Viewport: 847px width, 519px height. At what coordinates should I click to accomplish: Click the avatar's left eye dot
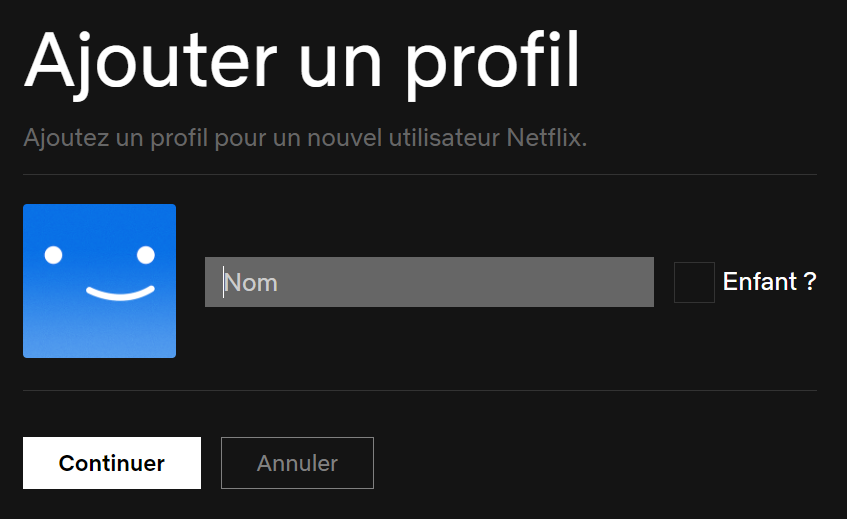point(54,255)
